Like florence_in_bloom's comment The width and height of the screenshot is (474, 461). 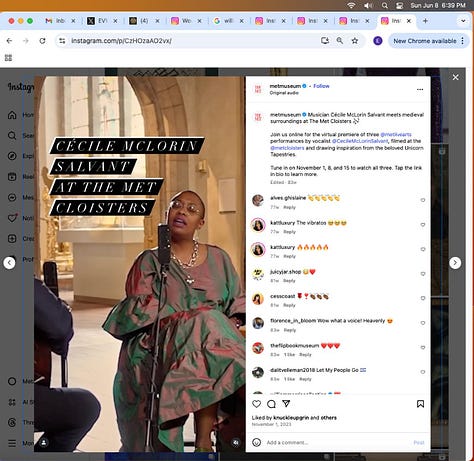click(x=423, y=323)
